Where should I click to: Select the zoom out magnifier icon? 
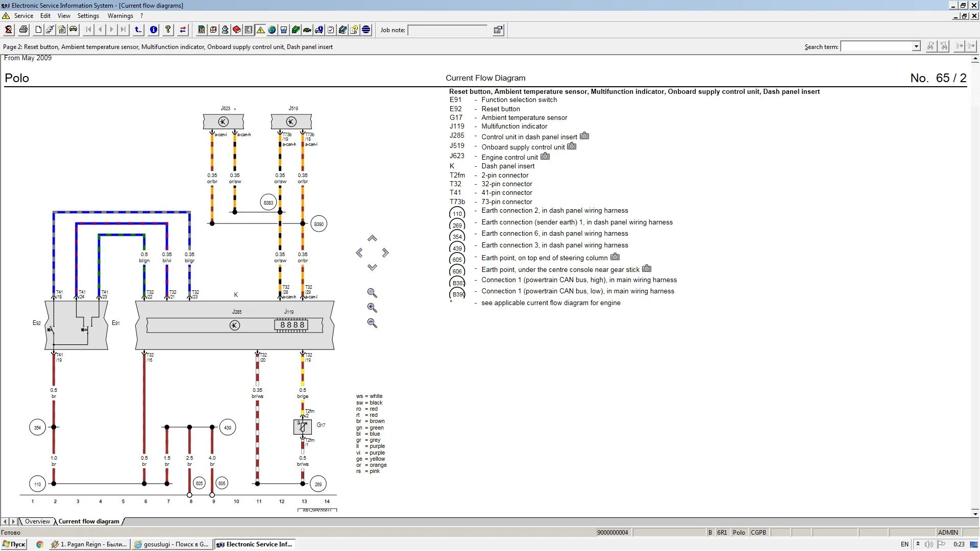372,323
